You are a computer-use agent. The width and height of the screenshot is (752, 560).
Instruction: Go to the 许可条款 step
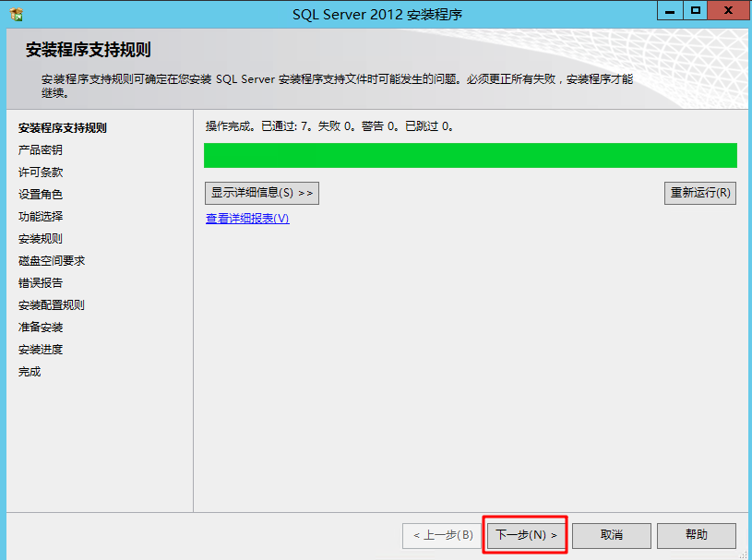coord(41,173)
